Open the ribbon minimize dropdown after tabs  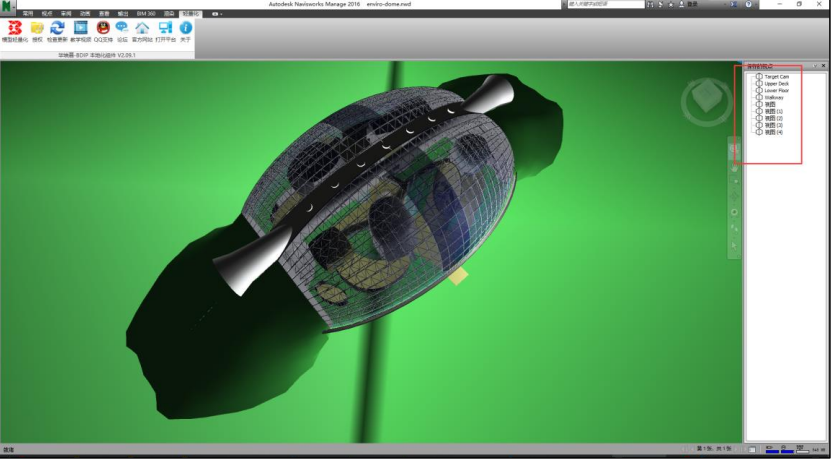point(217,14)
